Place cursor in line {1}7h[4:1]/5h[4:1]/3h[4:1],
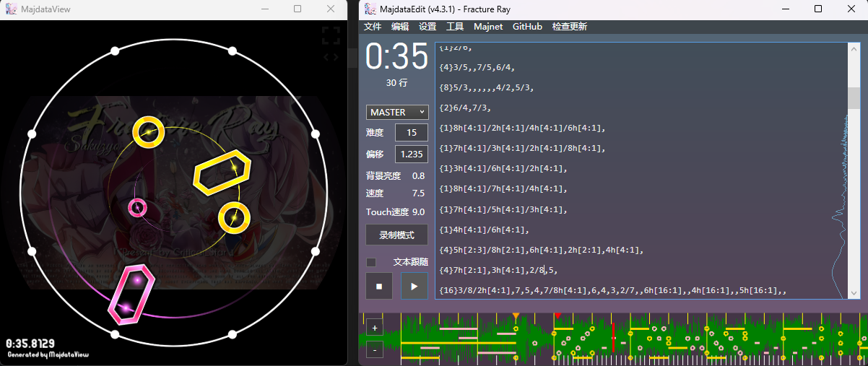The image size is (868, 366). pos(503,209)
